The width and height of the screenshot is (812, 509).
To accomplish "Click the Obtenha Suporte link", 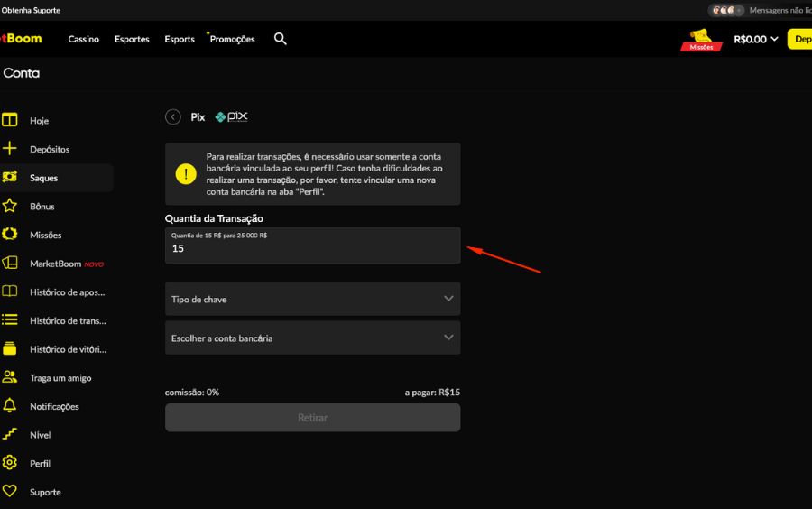I will 31,10.
